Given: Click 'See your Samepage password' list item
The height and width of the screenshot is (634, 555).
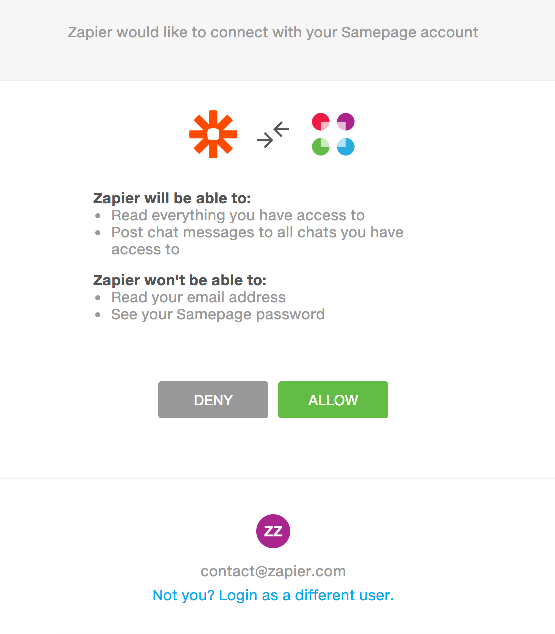Looking at the screenshot, I should (218, 314).
